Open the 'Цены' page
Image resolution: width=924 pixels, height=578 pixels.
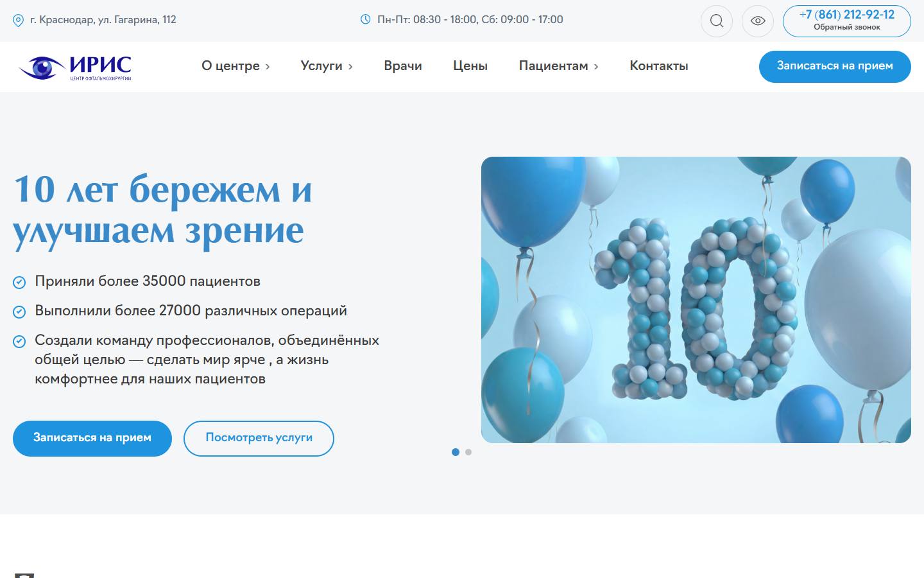tap(470, 66)
